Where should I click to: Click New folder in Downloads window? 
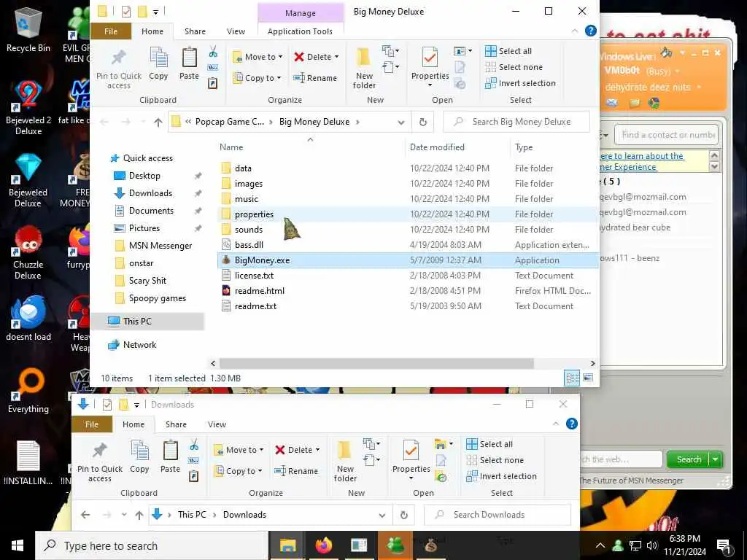coord(345,462)
